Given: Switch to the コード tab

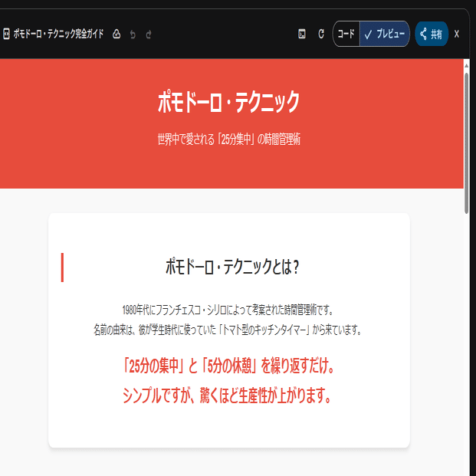Looking at the screenshot, I should tap(346, 34).
